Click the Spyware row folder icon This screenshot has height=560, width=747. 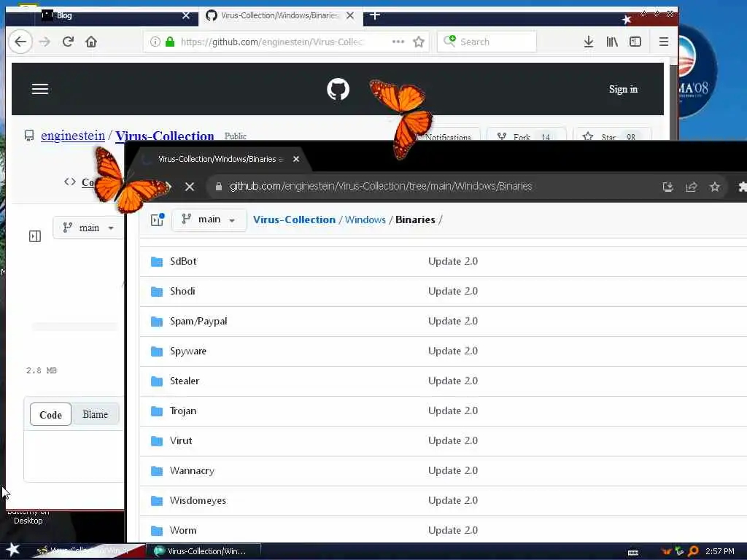tap(157, 351)
